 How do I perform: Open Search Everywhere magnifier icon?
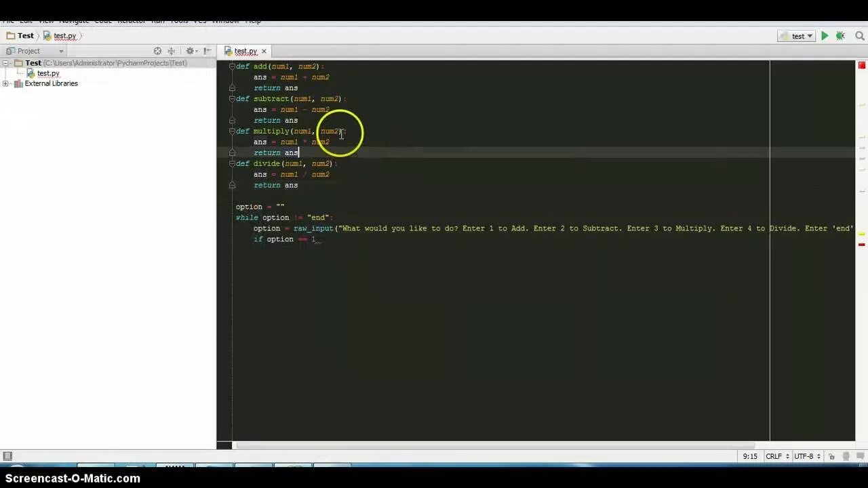coord(861,36)
